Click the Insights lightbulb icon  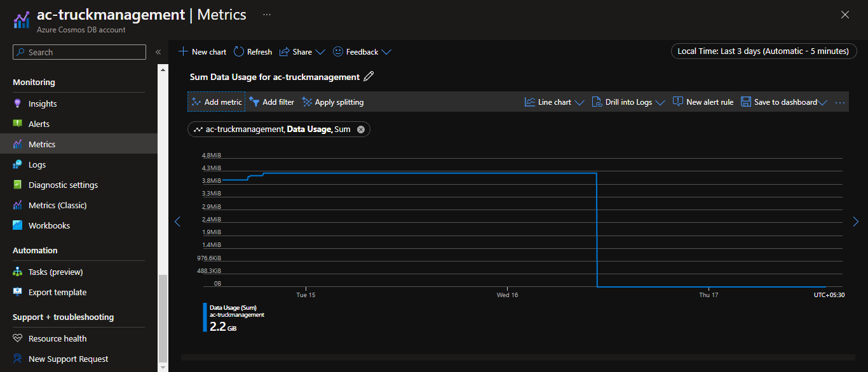(x=17, y=103)
